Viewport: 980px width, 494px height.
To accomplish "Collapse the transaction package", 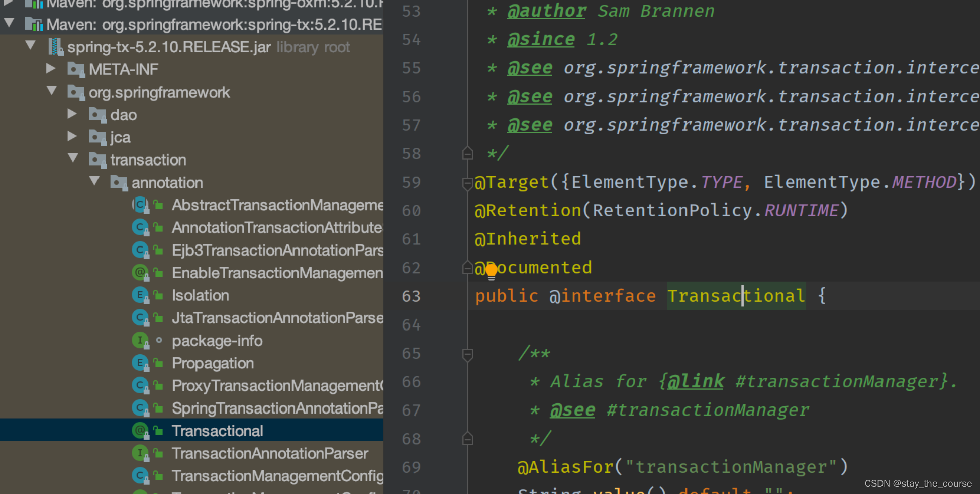I will [73, 158].
